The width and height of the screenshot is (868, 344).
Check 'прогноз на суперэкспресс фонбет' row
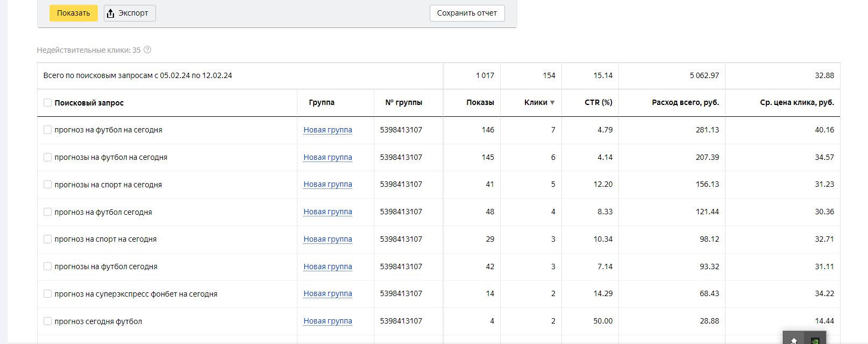[x=47, y=294]
